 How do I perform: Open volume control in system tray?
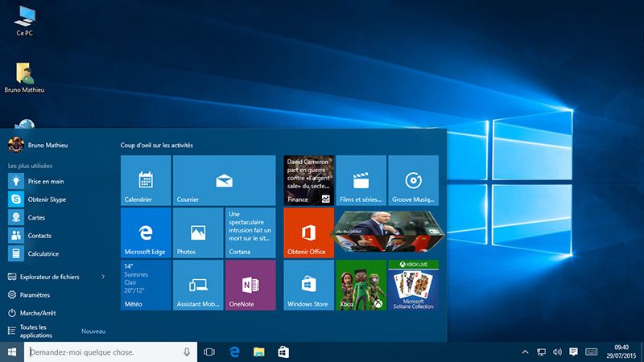click(x=557, y=352)
